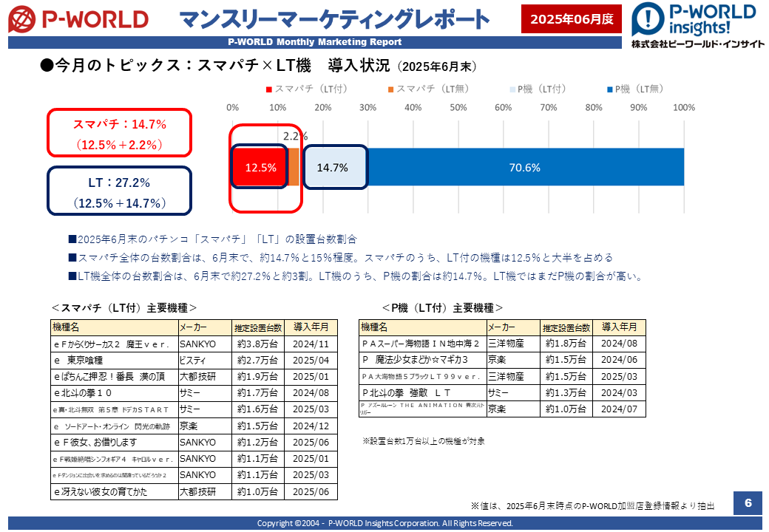The width and height of the screenshot is (769, 532).
Task: Click the blue 70.6% bar segment
Action: tap(525, 167)
